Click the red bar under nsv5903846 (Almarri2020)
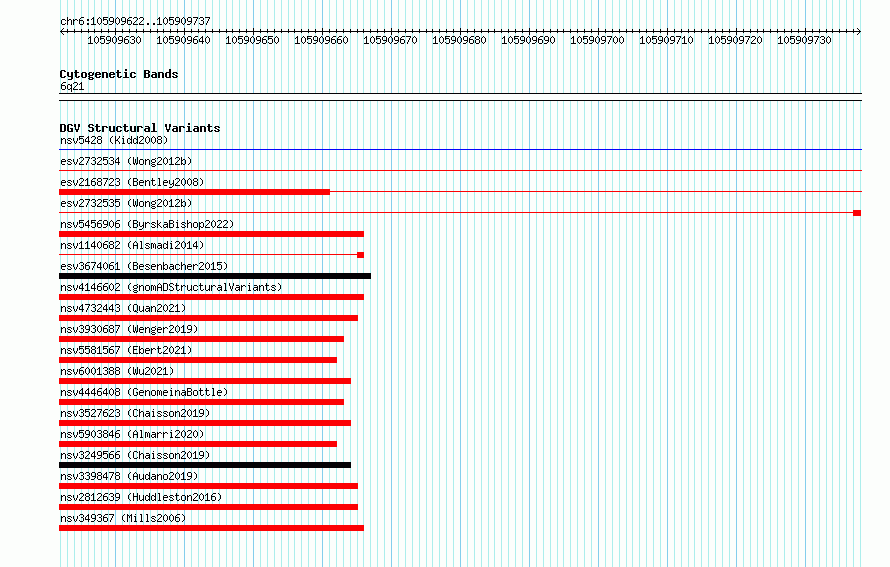This screenshot has height=567, width=890. 198,444
